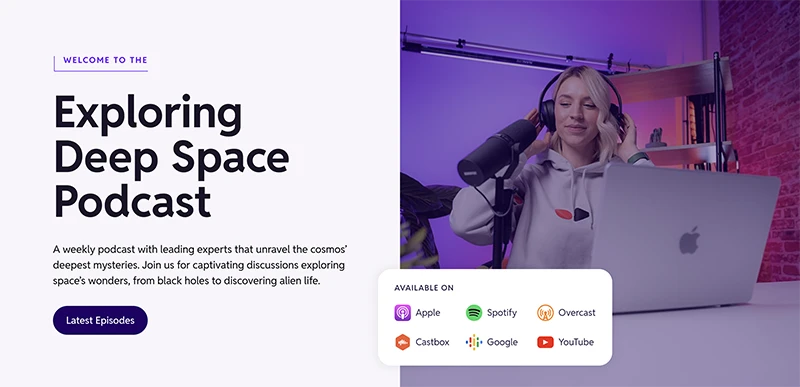Viewport: 800px width, 387px height.
Task: Open the Overcast text link
Action: click(x=577, y=313)
